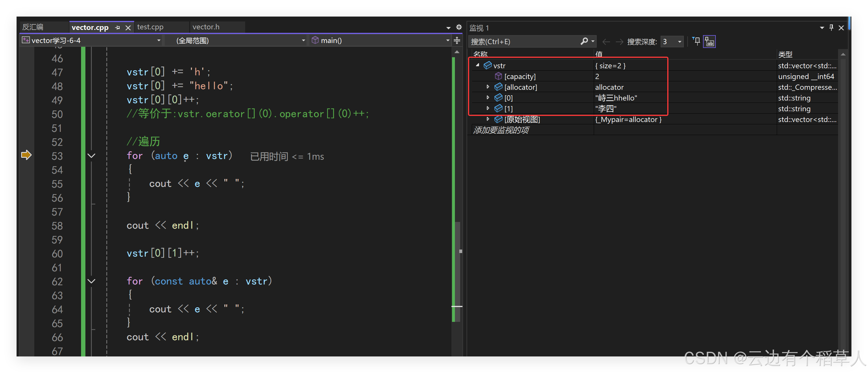This screenshot has height=373, width=868.
Task: Click the forward search arrow in watch toolbar
Action: coord(619,42)
